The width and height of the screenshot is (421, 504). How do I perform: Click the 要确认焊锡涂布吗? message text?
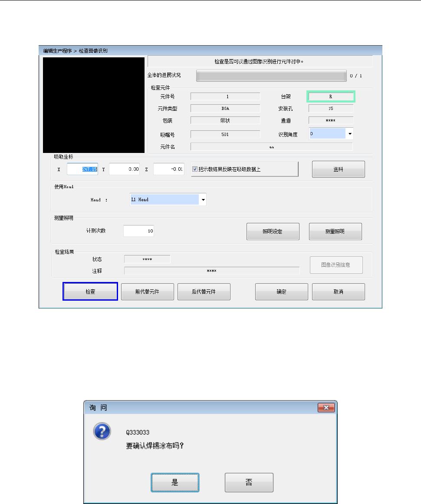tap(155, 446)
